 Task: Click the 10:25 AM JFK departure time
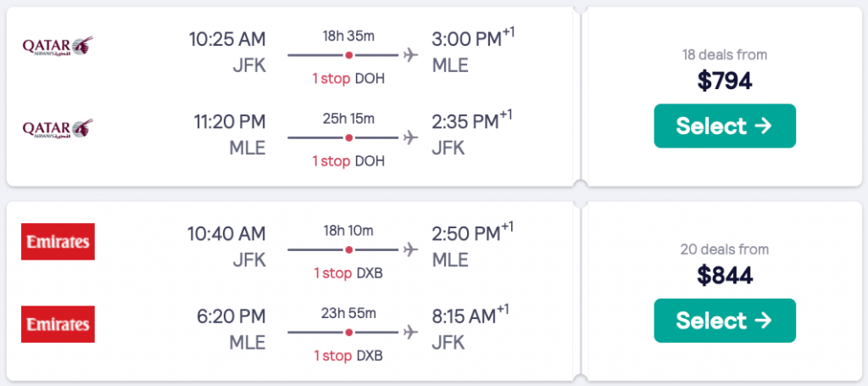[227, 39]
